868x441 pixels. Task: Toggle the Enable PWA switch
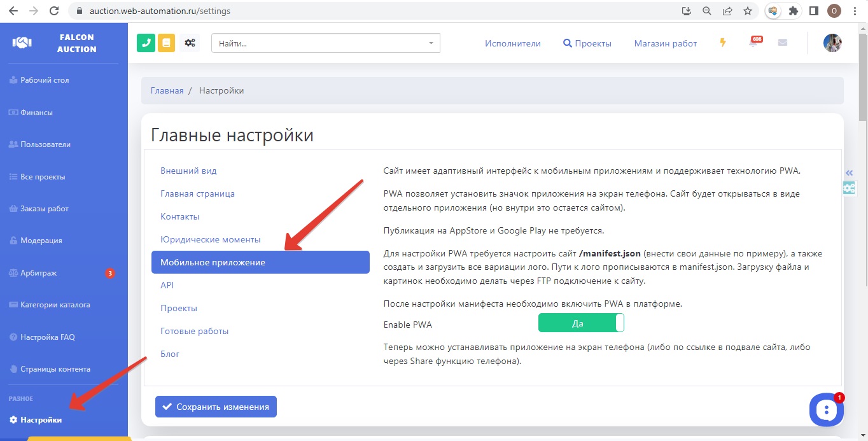tap(581, 323)
